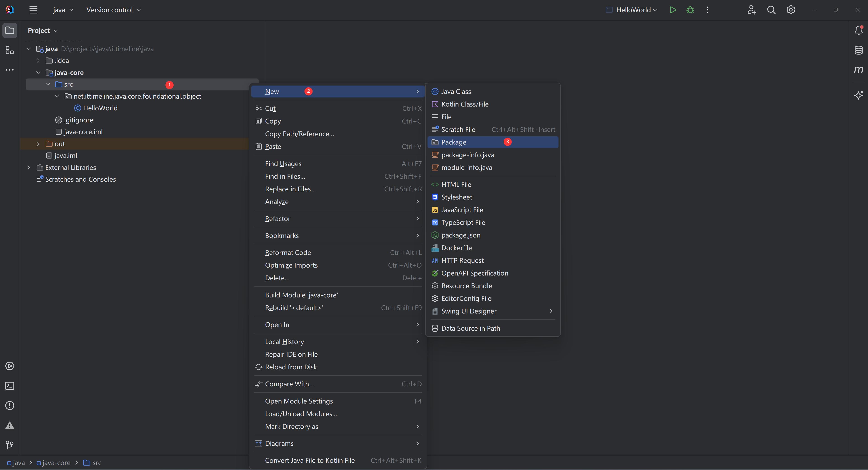The image size is (868, 470).
Task: Open more run actions vertical dots
Action: point(708,10)
